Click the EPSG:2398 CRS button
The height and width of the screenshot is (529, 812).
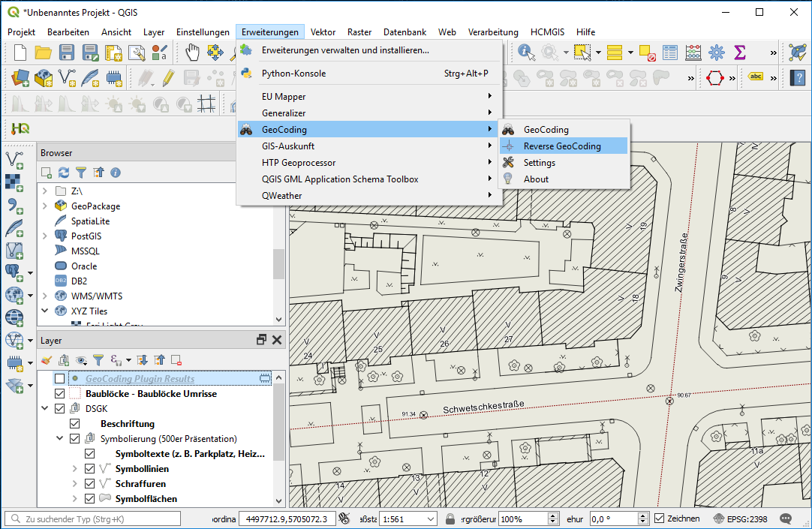(x=740, y=518)
